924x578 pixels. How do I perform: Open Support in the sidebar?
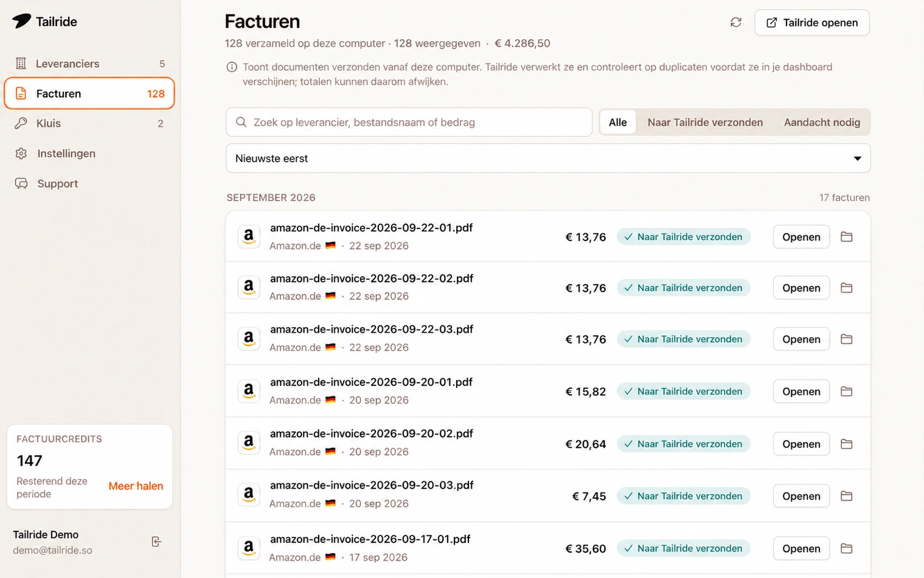[90, 183]
